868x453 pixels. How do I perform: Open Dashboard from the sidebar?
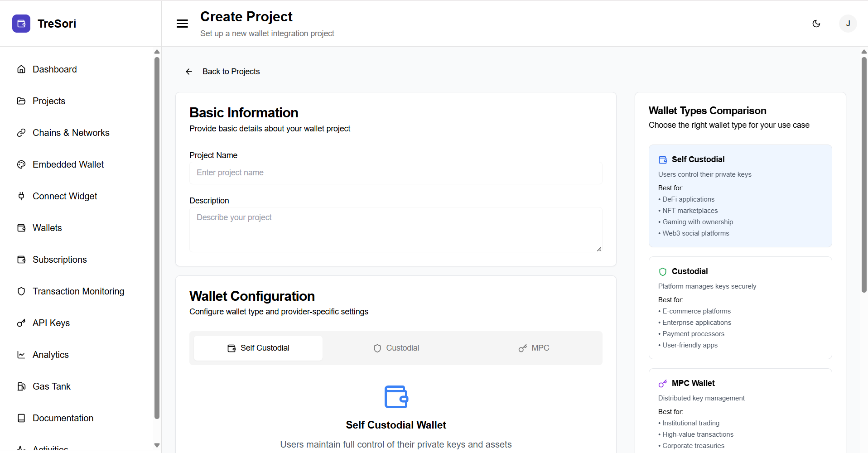(x=54, y=69)
